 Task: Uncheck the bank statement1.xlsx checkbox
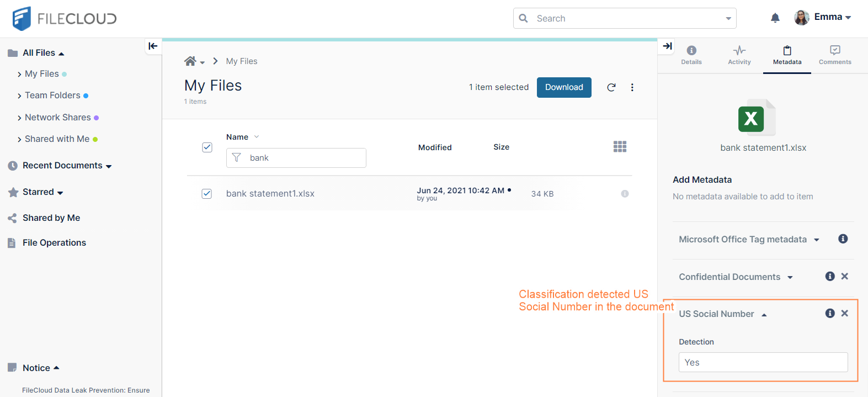tap(207, 194)
